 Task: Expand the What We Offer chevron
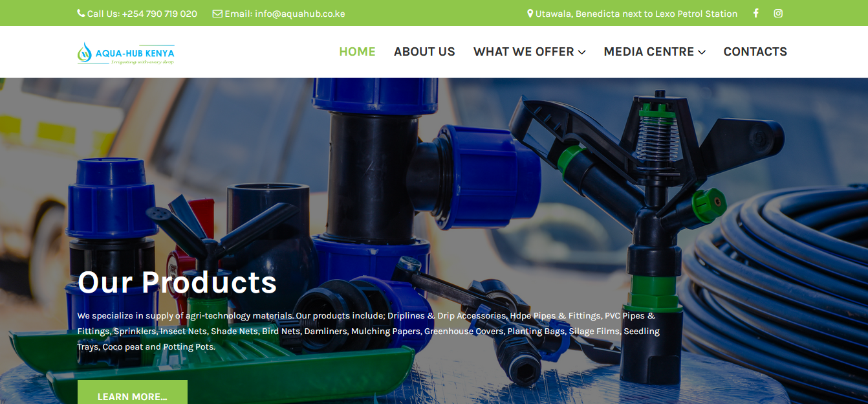(582, 52)
